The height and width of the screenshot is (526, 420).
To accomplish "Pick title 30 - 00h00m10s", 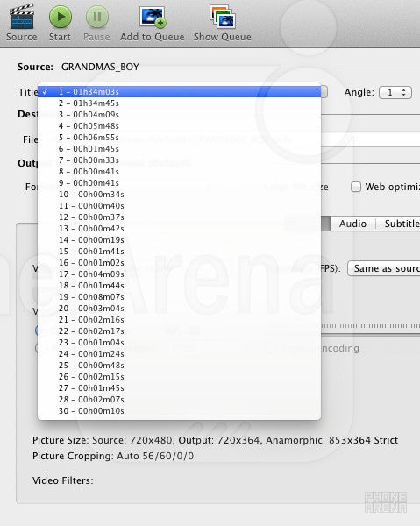I will [x=180, y=411].
